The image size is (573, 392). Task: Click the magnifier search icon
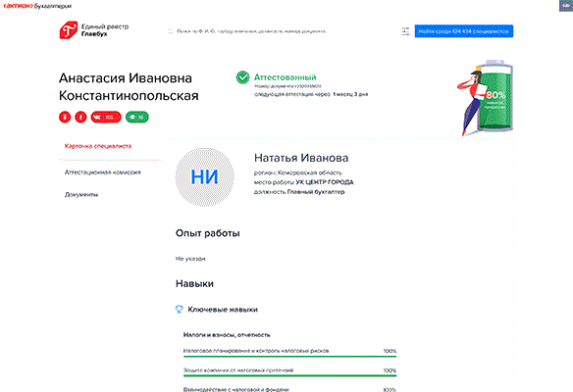171,31
